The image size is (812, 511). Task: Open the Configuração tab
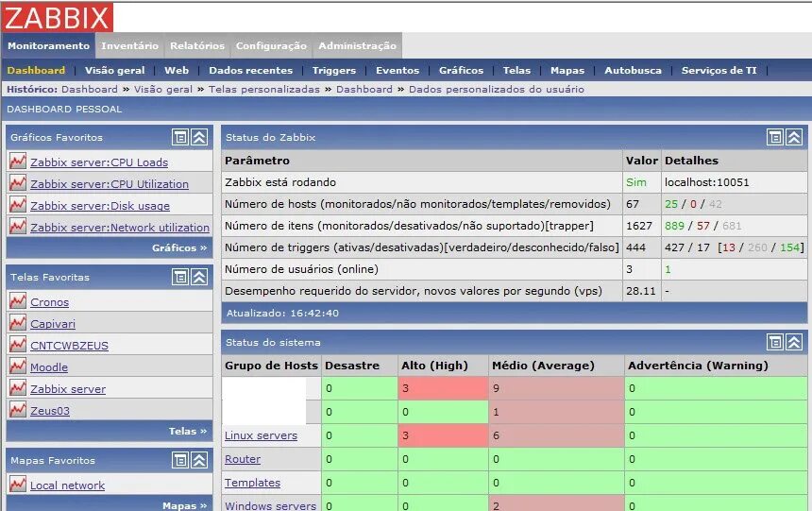(x=271, y=45)
